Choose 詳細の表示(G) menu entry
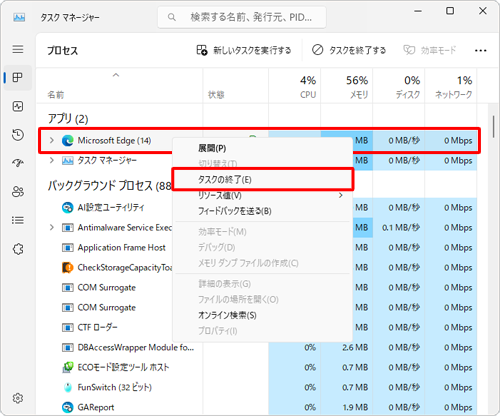 [x=262, y=284]
